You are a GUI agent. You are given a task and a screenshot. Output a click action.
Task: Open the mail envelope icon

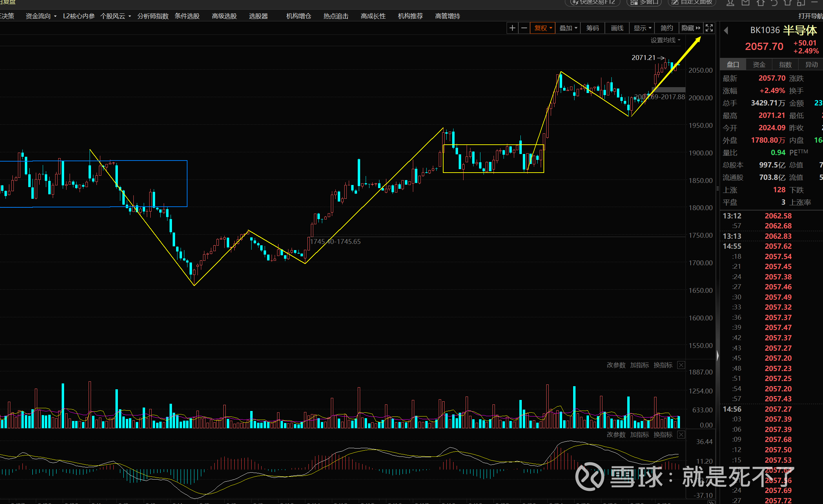click(745, 3)
